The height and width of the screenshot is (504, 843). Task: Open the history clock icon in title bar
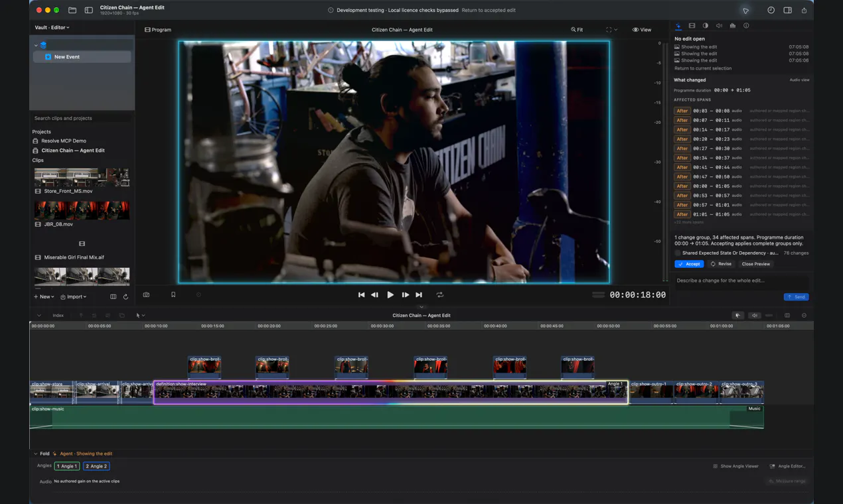(x=771, y=11)
